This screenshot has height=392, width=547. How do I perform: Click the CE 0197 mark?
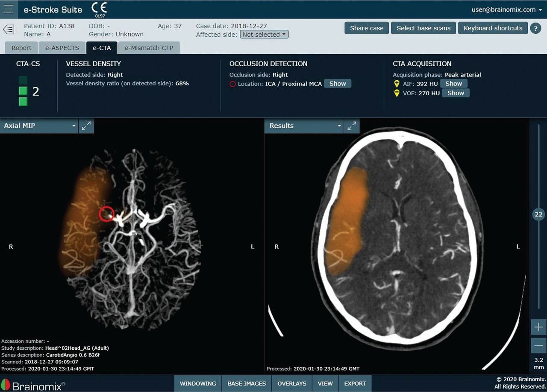pyautogui.click(x=99, y=9)
